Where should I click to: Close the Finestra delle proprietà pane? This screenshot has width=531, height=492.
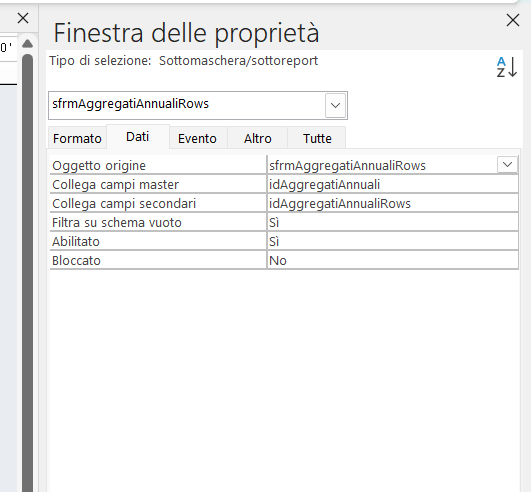(513, 20)
